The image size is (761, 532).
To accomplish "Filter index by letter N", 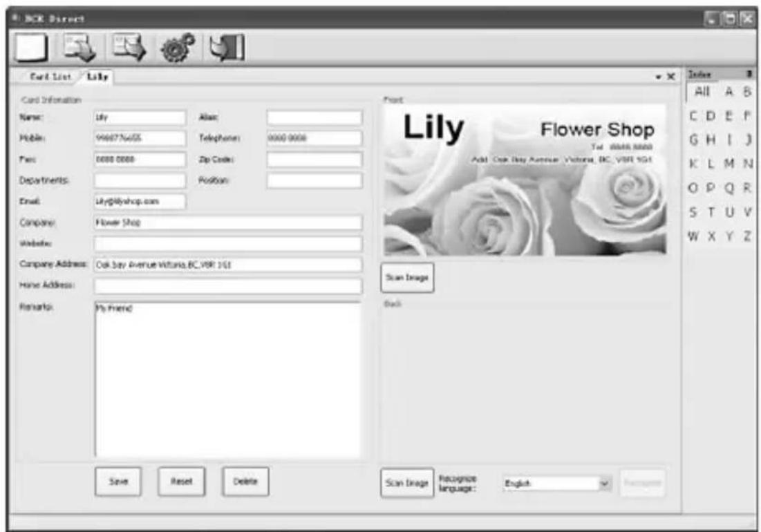I will pyautogui.click(x=748, y=164).
